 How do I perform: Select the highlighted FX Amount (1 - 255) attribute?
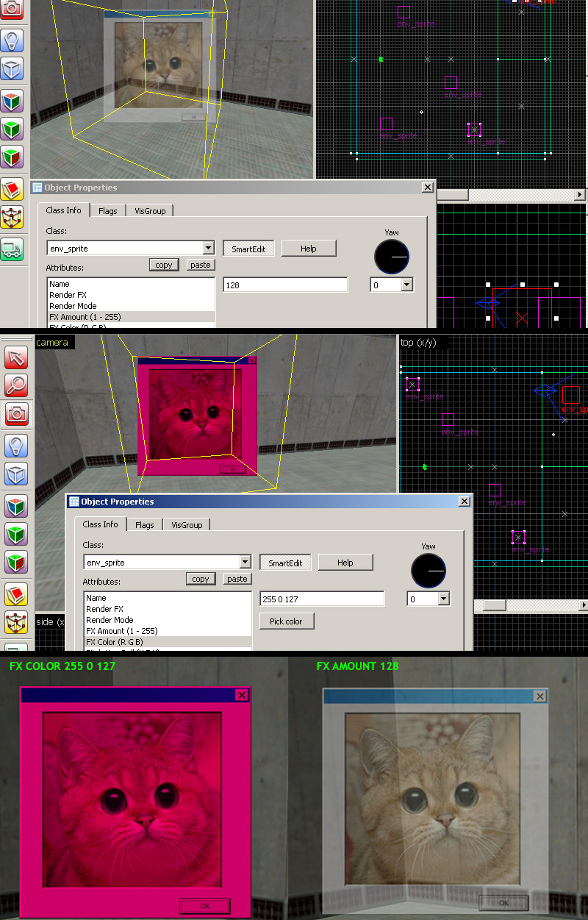coord(131,317)
